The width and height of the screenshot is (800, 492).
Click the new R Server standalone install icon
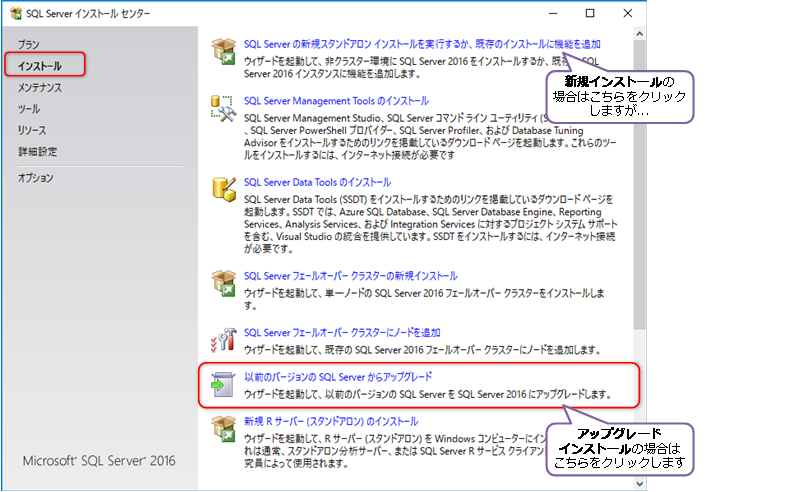(223, 429)
